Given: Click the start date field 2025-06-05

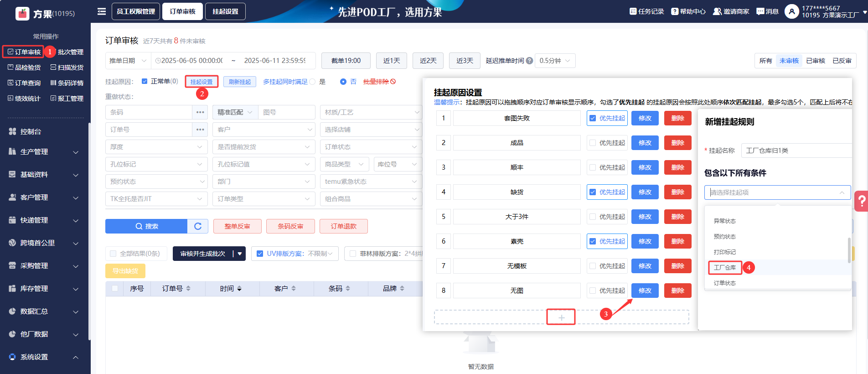Looking at the screenshot, I should [191, 61].
